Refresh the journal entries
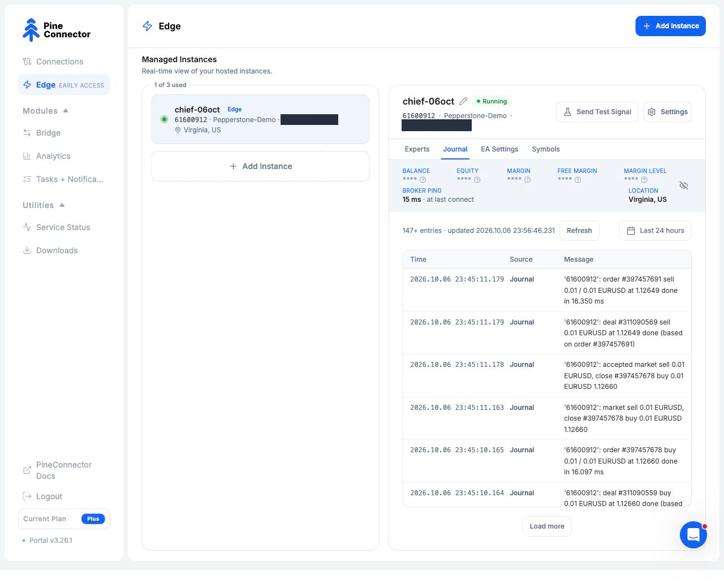 579,231
